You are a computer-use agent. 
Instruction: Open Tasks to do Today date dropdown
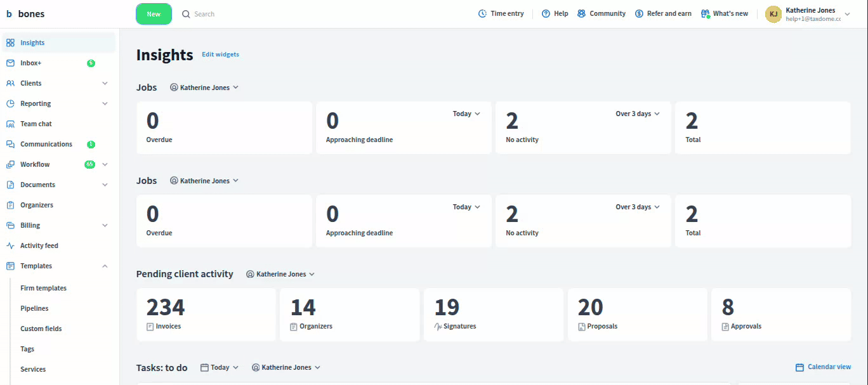[220, 367]
